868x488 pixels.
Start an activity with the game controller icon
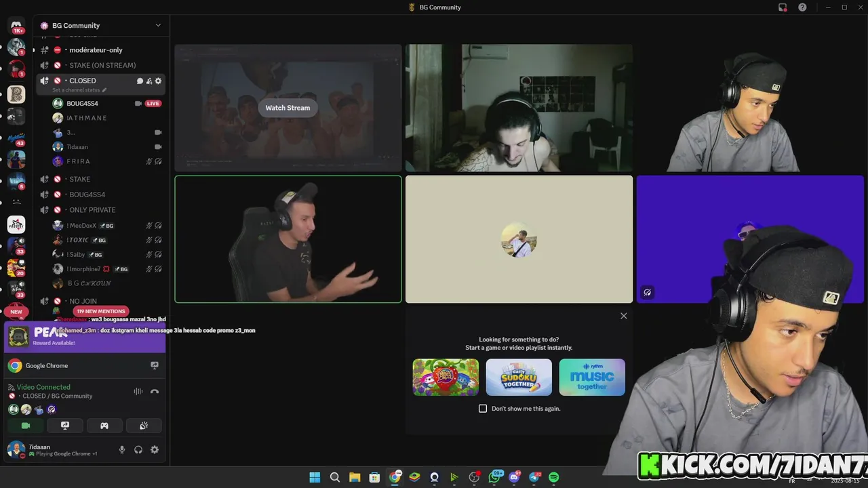pyautogui.click(x=104, y=426)
